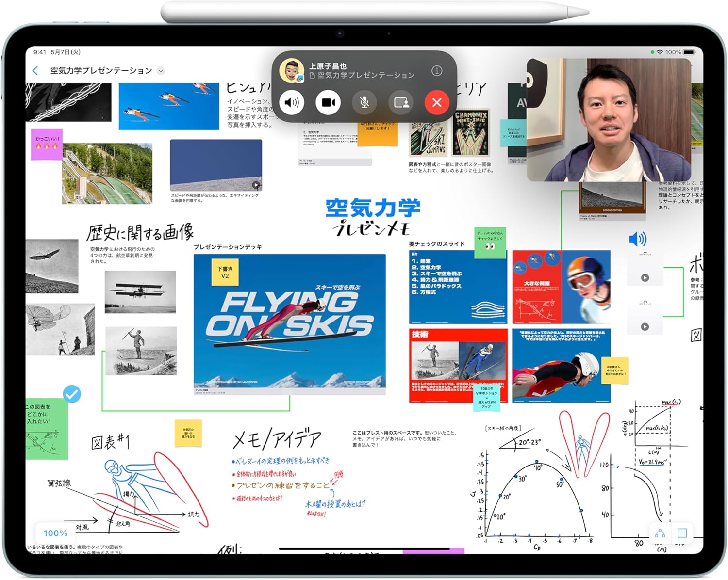Expand the 空気力学プレゼンテーション title dropdown

point(161,71)
